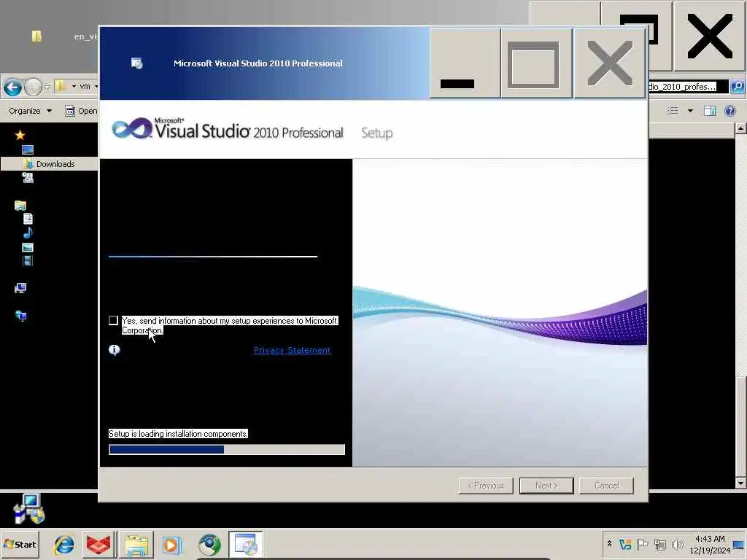Click the Visual Studio infinity logo
This screenshot has height=560, width=747.
click(x=132, y=128)
